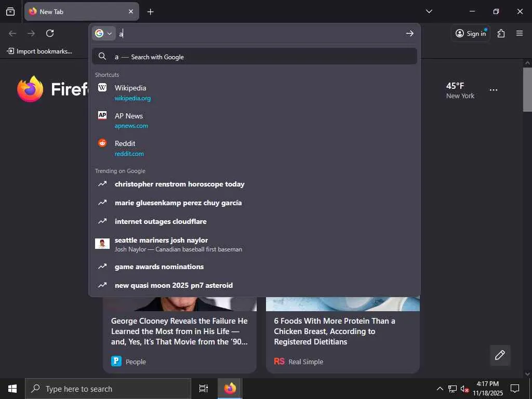The image size is (532, 399).
Task: Sign in to Firefox account
Action: (x=471, y=33)
